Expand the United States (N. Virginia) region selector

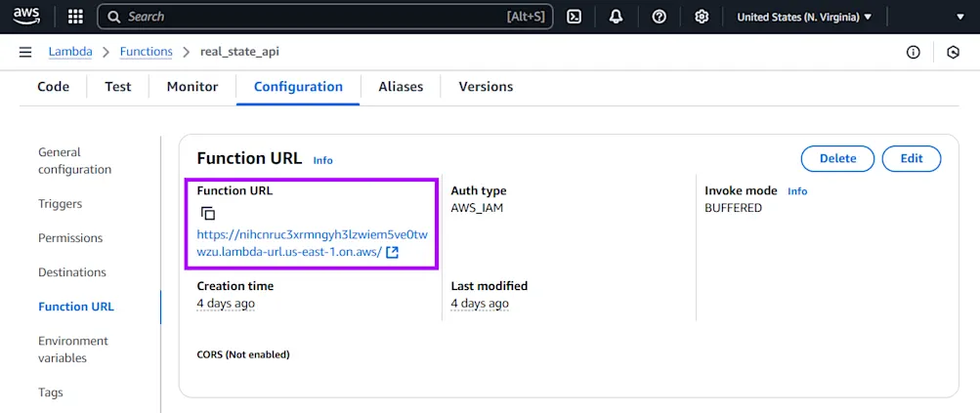804,17
